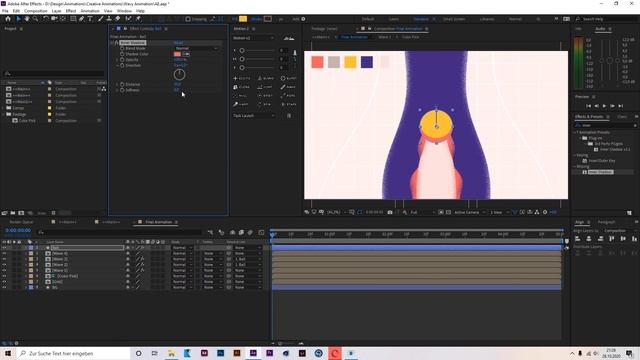Jump to first frame in Preview panel
This screenshot has width=640, height=360.
(x=588, y=106)
